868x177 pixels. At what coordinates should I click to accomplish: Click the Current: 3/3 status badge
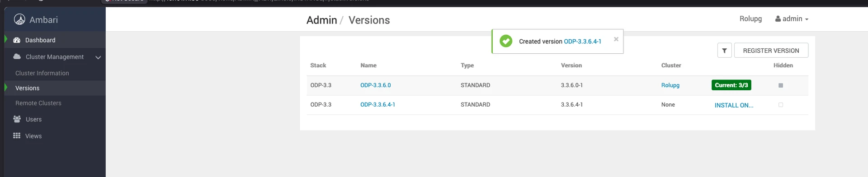[x=731, y=85]
